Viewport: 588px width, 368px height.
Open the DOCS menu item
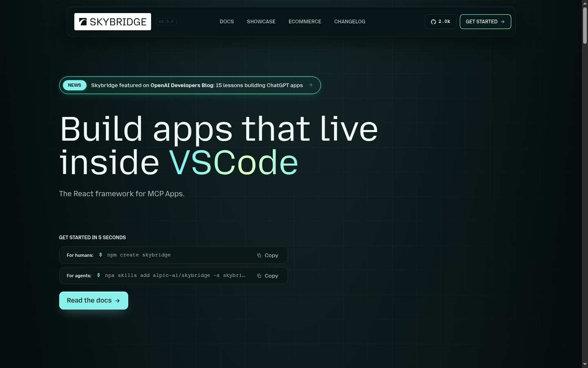[x=227, y=22]
